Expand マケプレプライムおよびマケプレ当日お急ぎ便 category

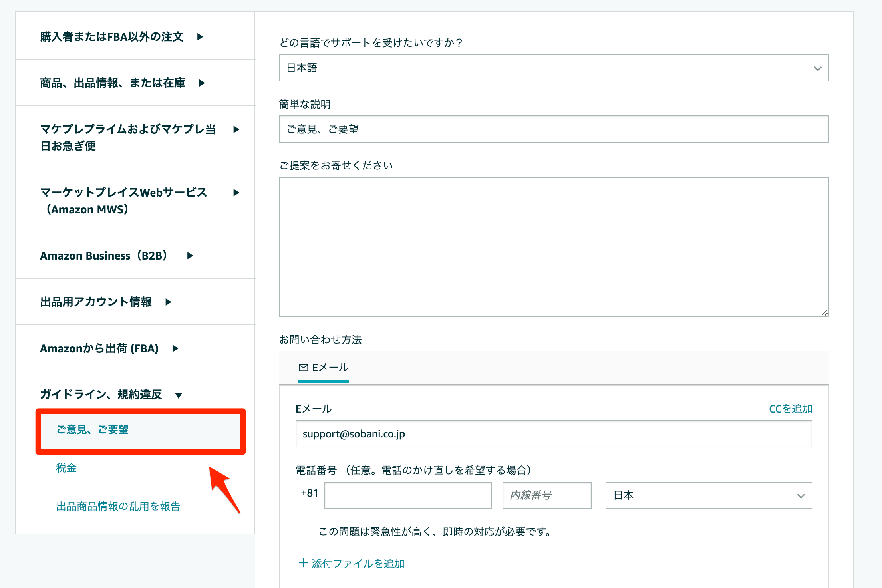pos(140,137)
